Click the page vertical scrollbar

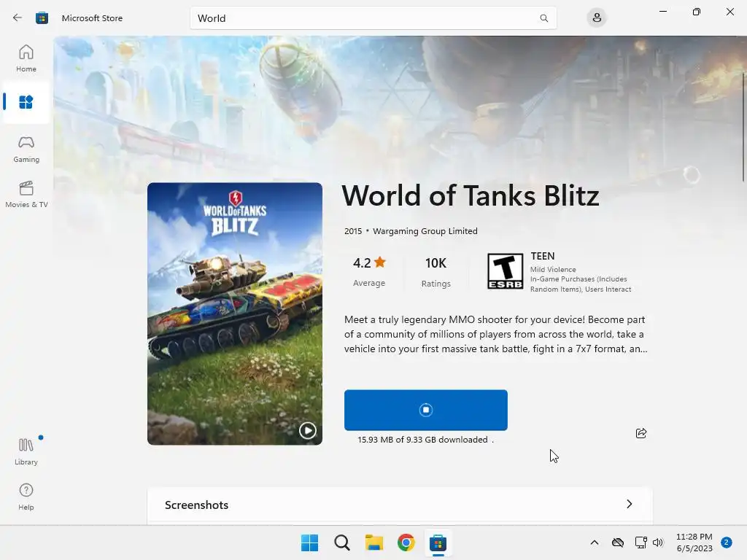[743, 128]
